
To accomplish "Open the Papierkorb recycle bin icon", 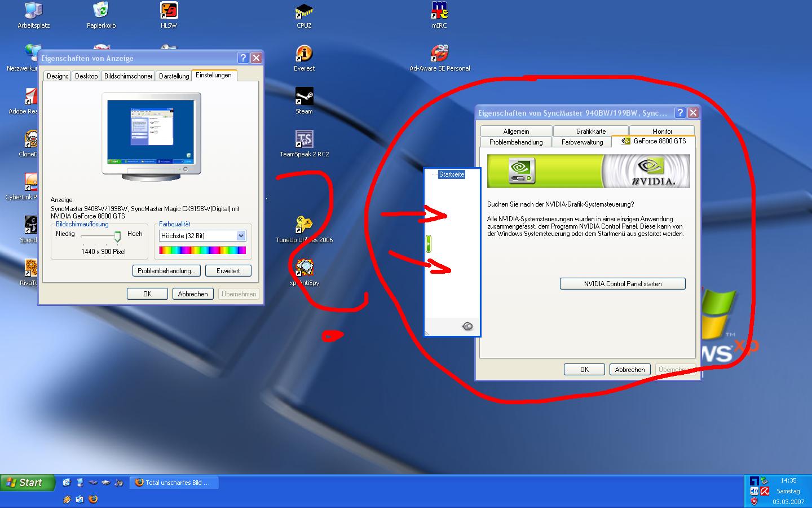I will pos(101,15).
